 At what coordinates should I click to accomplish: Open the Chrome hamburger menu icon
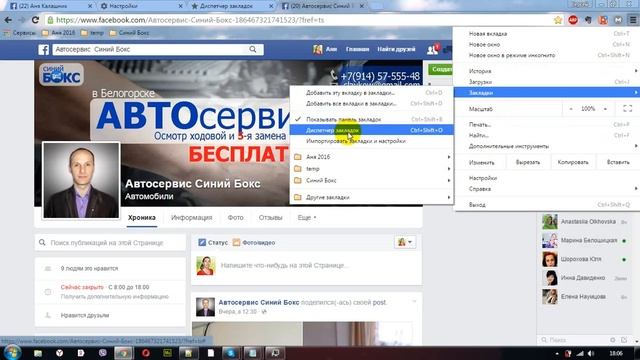[633, 20]
